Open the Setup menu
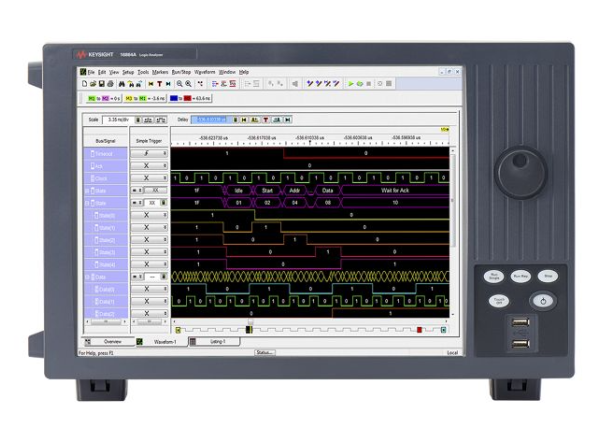The width and height of the screenshot is (606, 424). click(x=128, y=72)
